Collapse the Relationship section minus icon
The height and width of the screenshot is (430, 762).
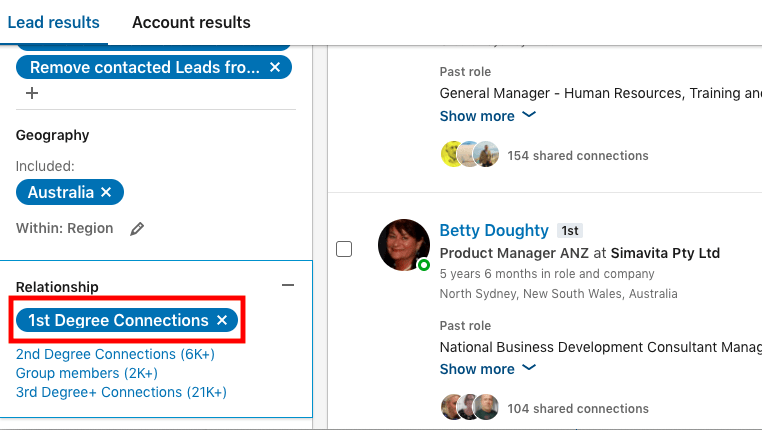pyautogui.click(x=288, y=285)
